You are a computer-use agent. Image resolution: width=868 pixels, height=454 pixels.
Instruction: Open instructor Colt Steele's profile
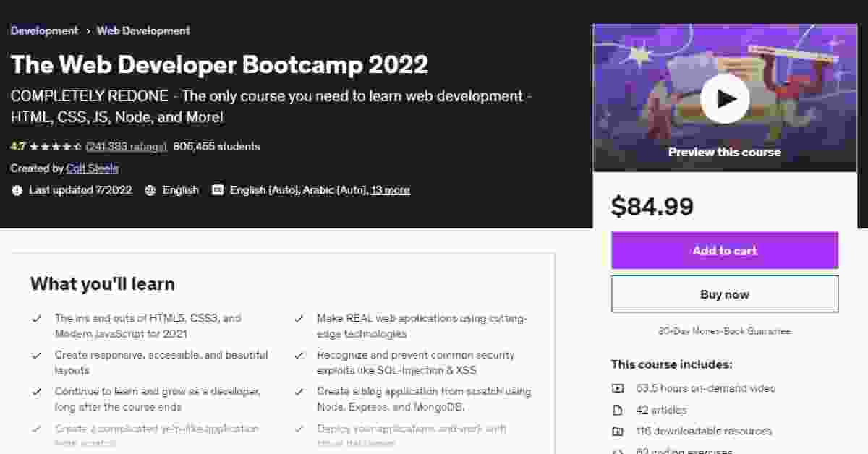92,168
